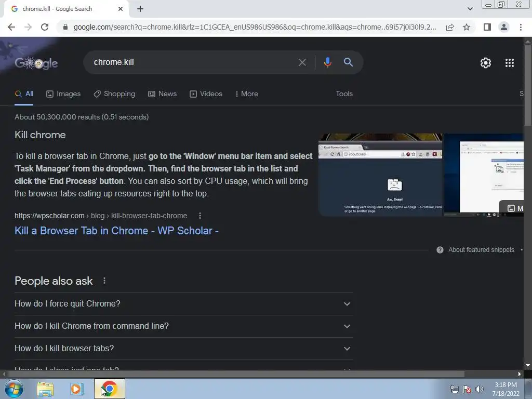Viewport: 532px width, 399px height.
Task: Open a new tab with the plus button
Action: pyautogui.click(x=140, y=9)
